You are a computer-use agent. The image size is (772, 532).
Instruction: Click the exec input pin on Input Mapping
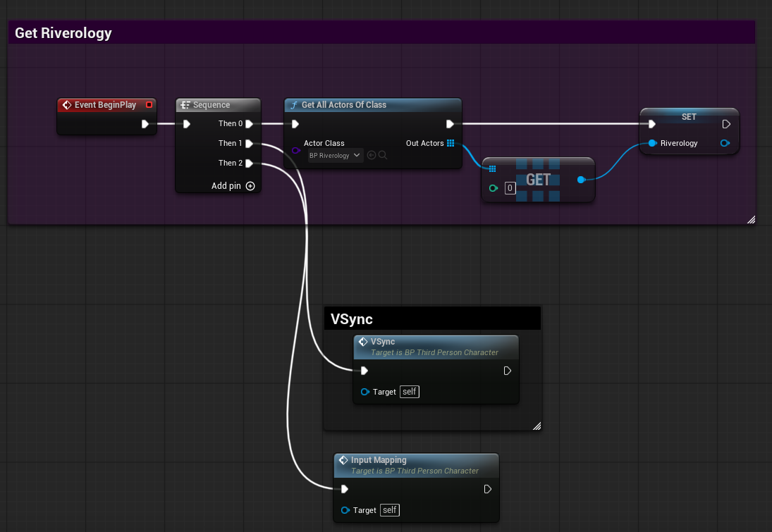tap(344, 488)
